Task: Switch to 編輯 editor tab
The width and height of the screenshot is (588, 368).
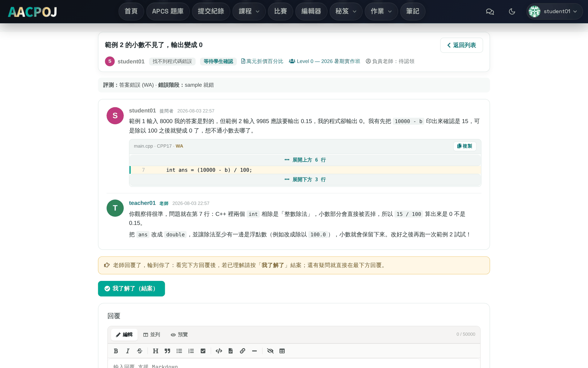Action: pos(124,335)
